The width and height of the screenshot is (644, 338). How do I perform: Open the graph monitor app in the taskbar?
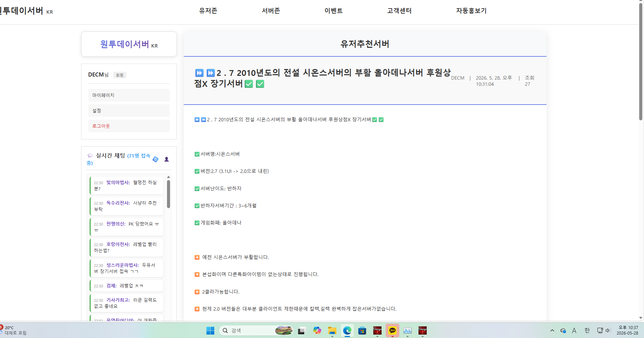[408, 330]
